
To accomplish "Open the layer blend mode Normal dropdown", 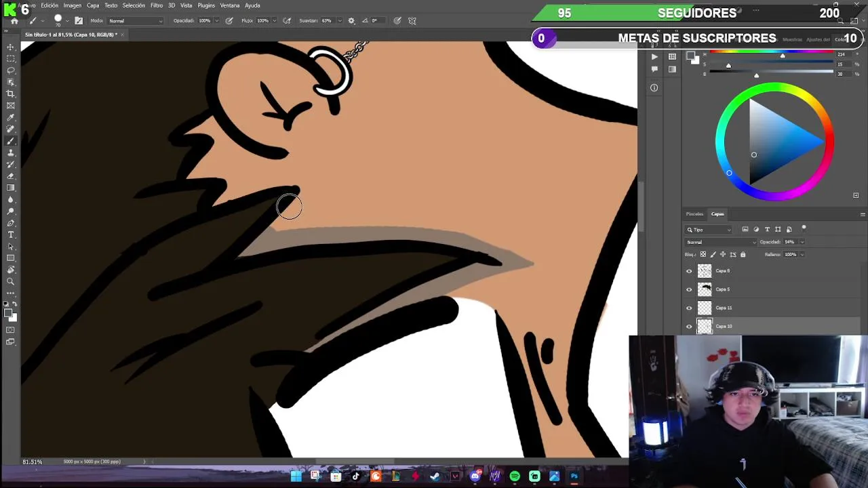I will point(721,242).
